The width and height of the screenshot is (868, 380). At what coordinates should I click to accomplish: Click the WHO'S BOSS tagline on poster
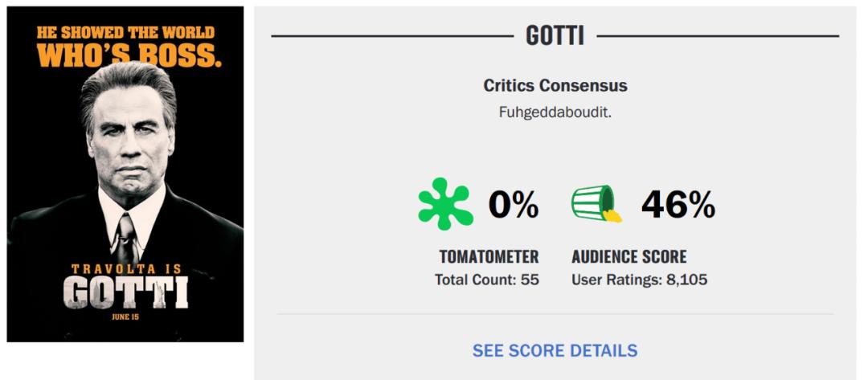tap(129, 55)
